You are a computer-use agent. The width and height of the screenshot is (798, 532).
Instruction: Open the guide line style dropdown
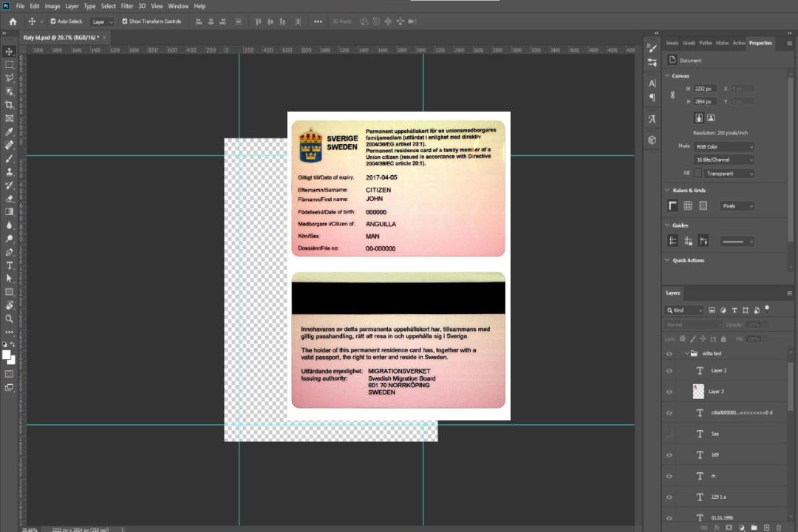737,242
